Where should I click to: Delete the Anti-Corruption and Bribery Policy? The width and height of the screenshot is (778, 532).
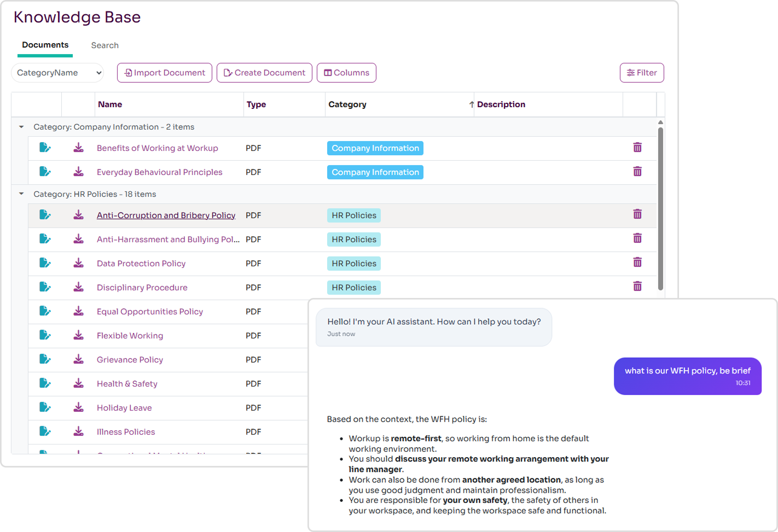coord(637,214)
